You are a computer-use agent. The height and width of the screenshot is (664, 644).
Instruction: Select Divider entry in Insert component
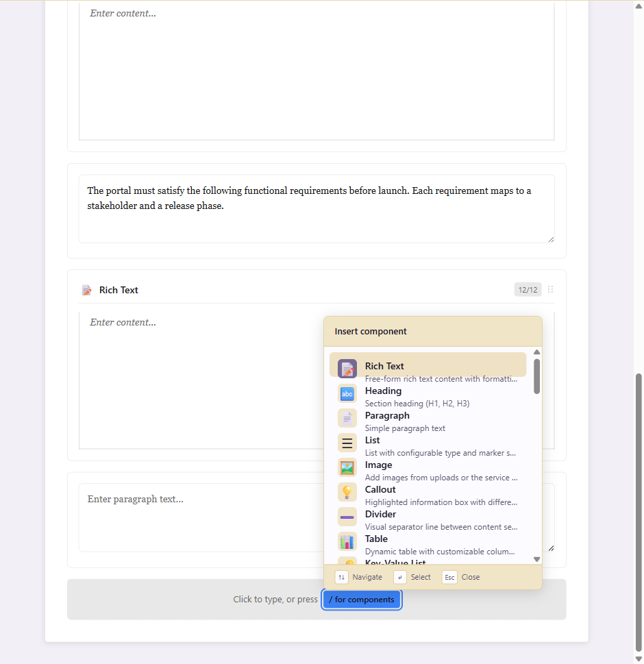click(x=428, y=519)
